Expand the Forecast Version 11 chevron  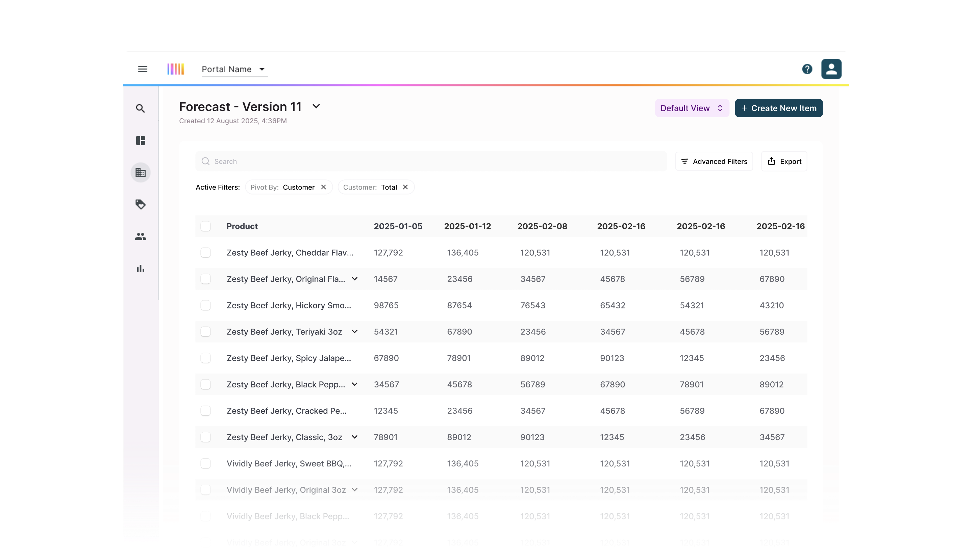pyautogui.click(x=316, y=106)
